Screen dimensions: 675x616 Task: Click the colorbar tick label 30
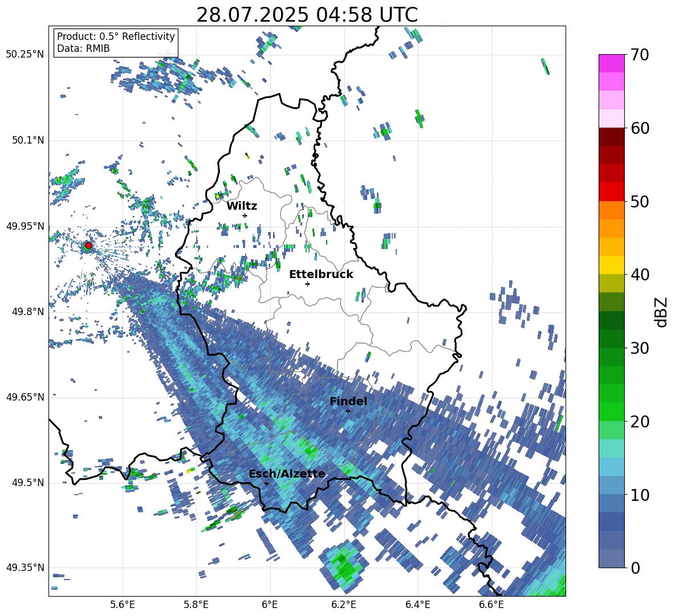point(640,348)
